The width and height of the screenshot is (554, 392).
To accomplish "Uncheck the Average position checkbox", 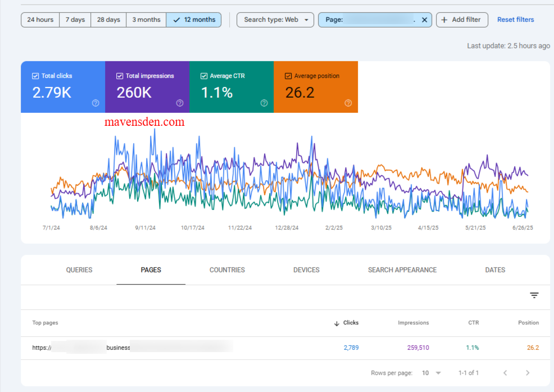I will pyautogui.click(x=288, y=76).
